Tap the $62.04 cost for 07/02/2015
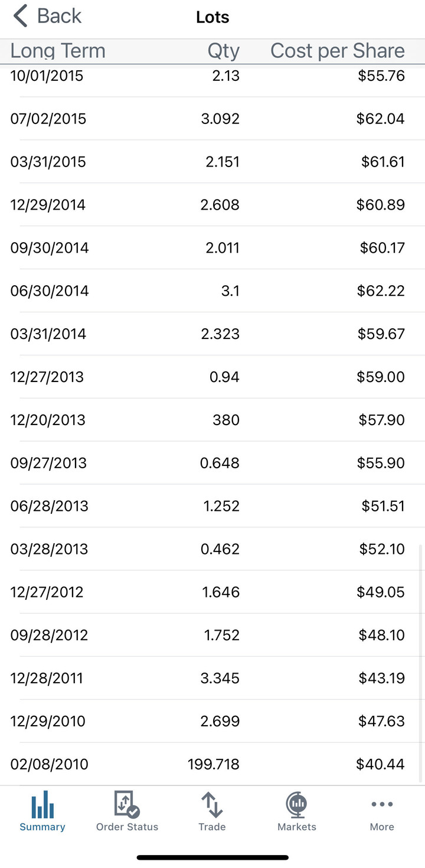Viewport: 425px width, 868px height. [x=380, y=119]
